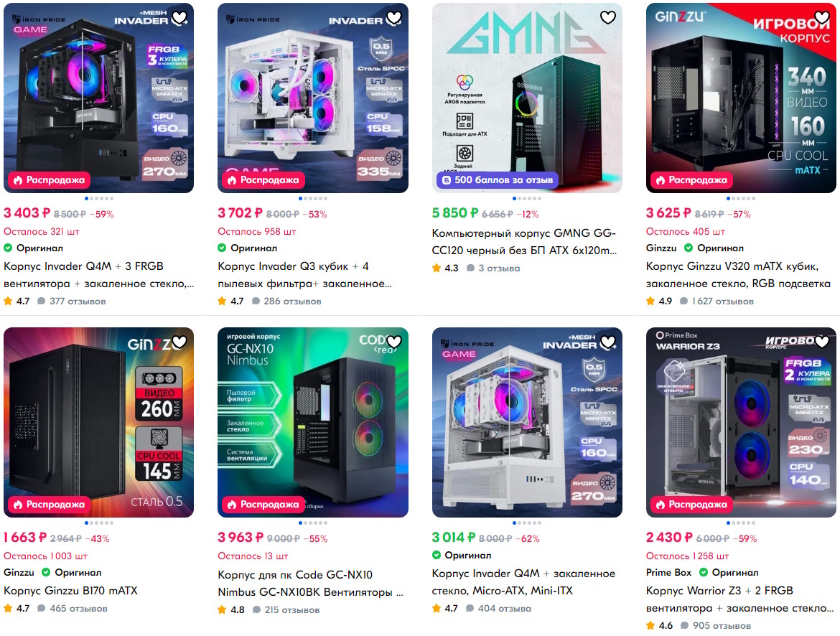Click heart icon on white Invader Q4M
840x636 pixels.
point(608,342)
